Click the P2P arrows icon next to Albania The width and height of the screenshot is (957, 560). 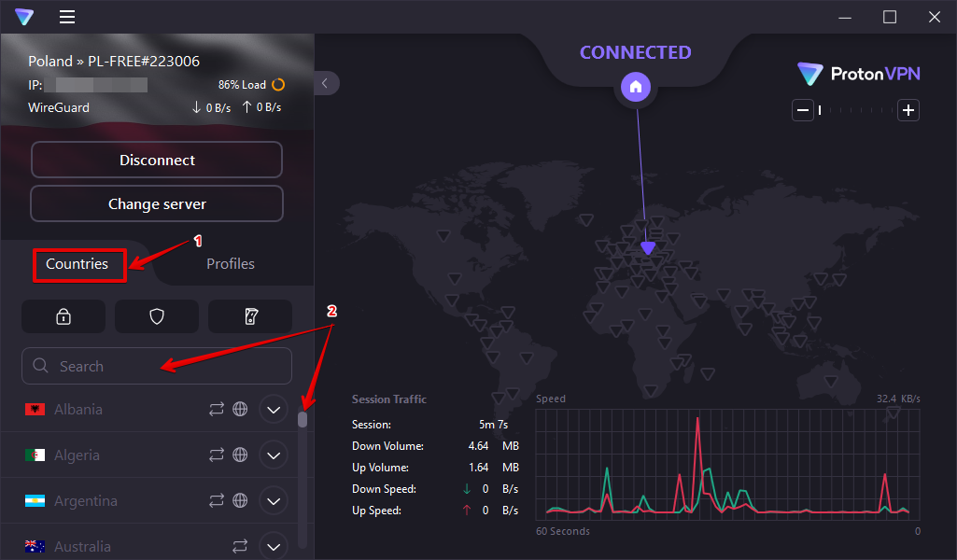click(x=217, y=409)
